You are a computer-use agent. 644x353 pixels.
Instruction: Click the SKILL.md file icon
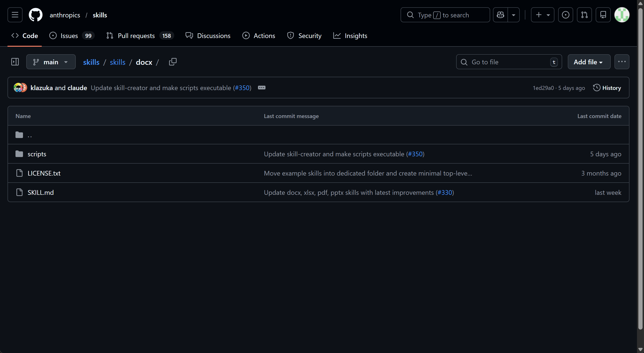coord(19,192)
